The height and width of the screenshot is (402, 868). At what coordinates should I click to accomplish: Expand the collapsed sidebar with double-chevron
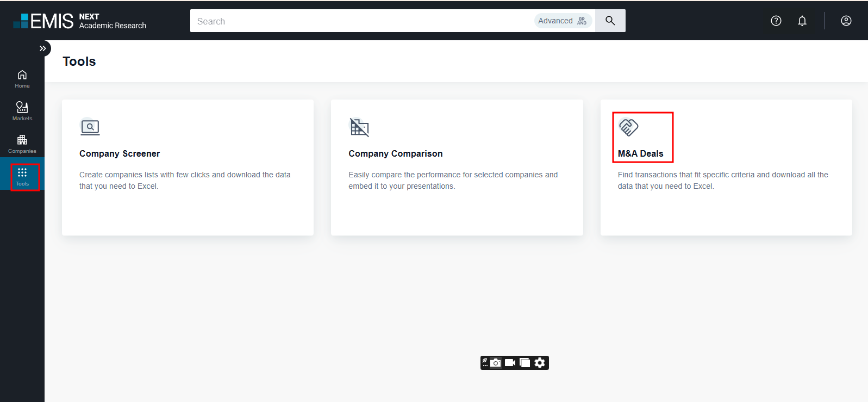point(43,48)
